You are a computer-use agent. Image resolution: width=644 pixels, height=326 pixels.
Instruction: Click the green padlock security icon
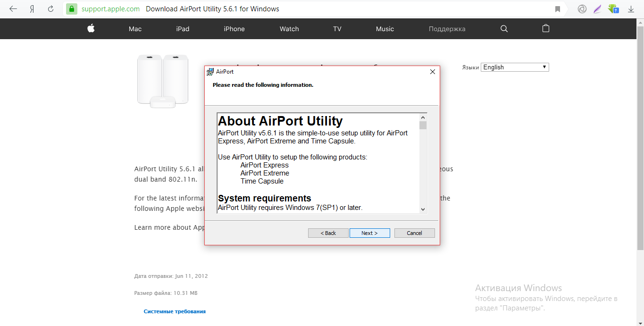click(71, 9)
